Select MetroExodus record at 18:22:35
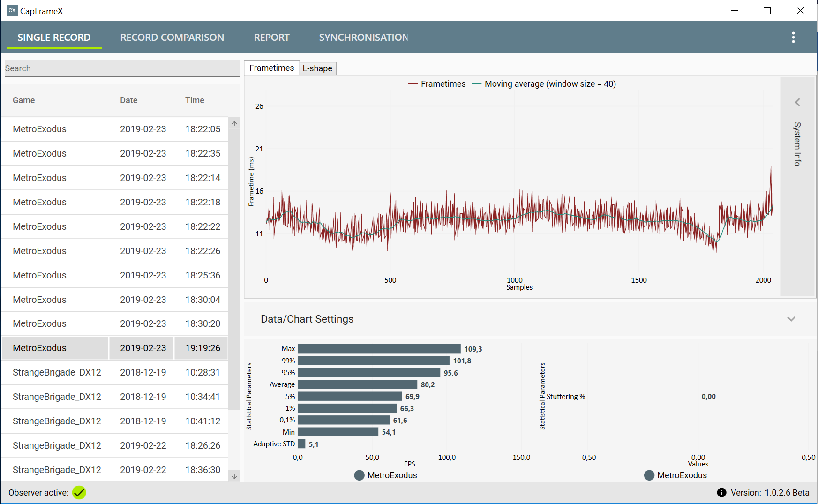 tap(115, 153)
